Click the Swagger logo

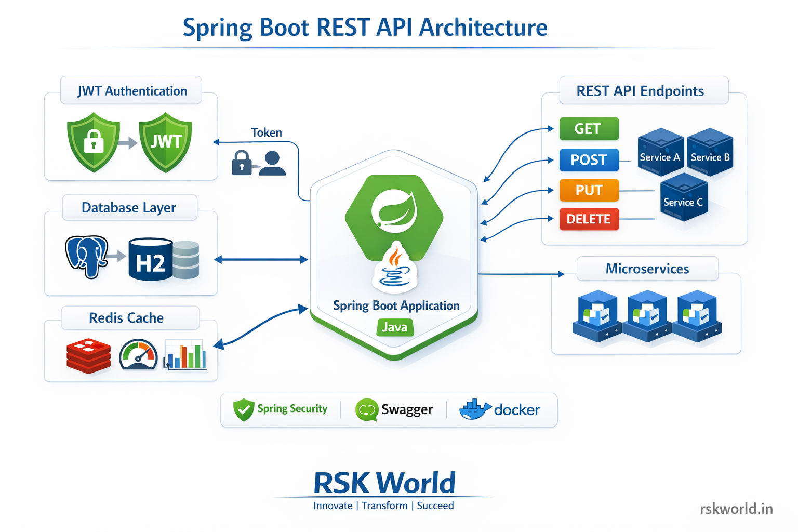click(x=367, y=410)
